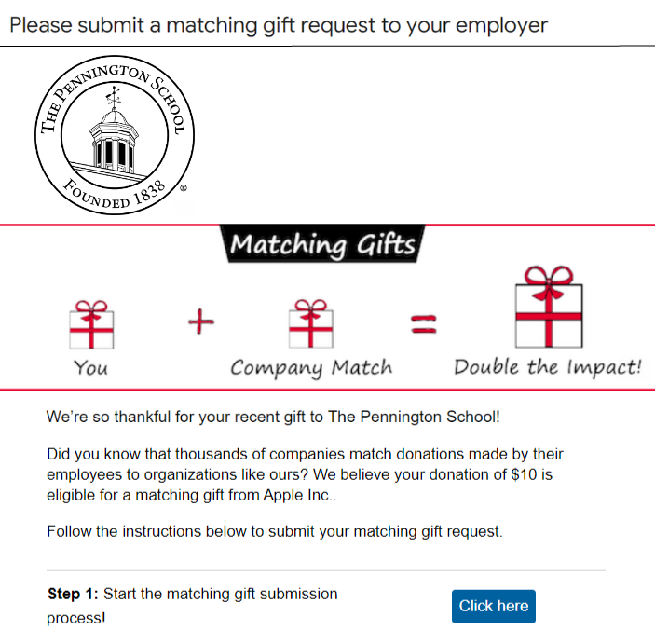
Task: Click the black "Matching Gifts" banner
Action: pos(322,243)
